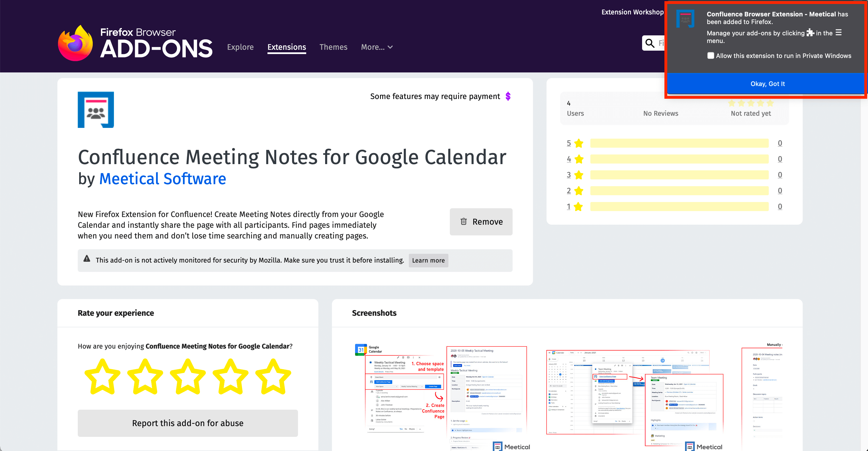Image resolution: width=868 pixels, height=451 pixels.
Task: Open the Extensions tab
Action: (287, 47)
